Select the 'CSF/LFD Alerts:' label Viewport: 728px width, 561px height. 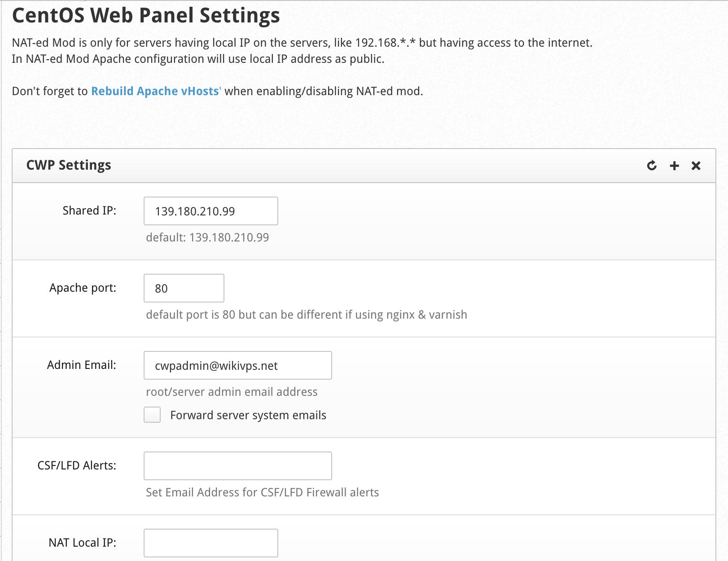tap(77, 465)
